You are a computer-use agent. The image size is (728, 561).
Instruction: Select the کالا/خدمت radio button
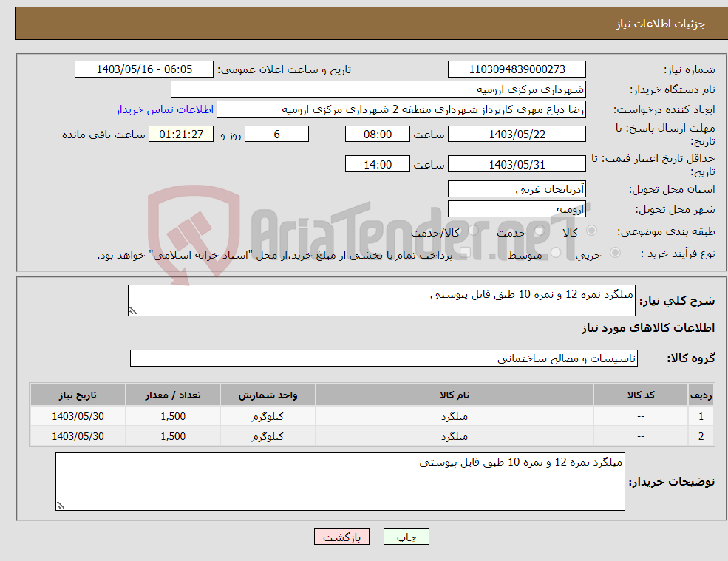click(473, 231)
